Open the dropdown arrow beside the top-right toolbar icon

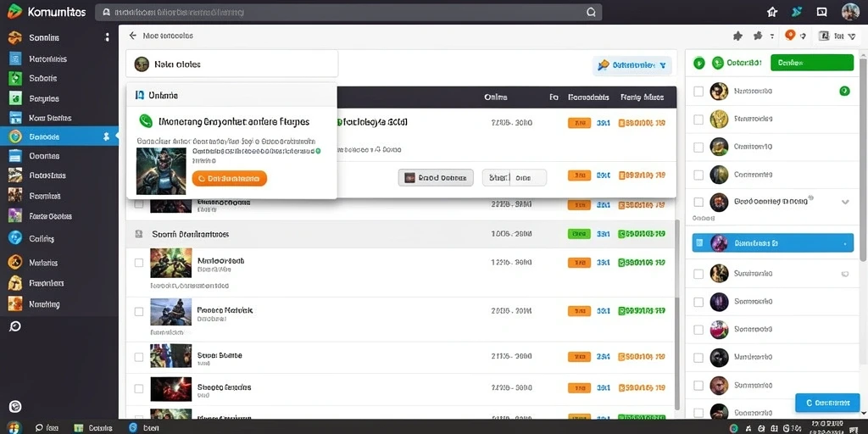pyautogui.click(x=851, y=36)
